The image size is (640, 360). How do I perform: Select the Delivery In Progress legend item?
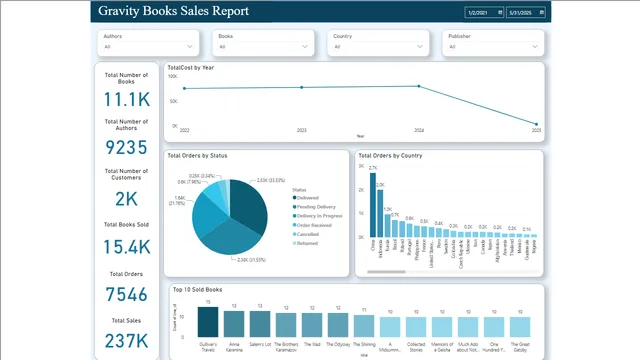tap(317, 216)
